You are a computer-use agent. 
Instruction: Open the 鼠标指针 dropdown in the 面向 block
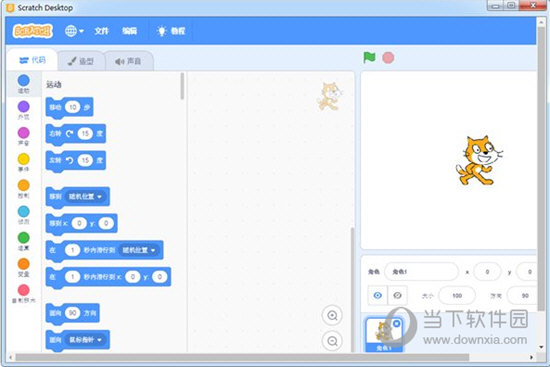point(85,340)
